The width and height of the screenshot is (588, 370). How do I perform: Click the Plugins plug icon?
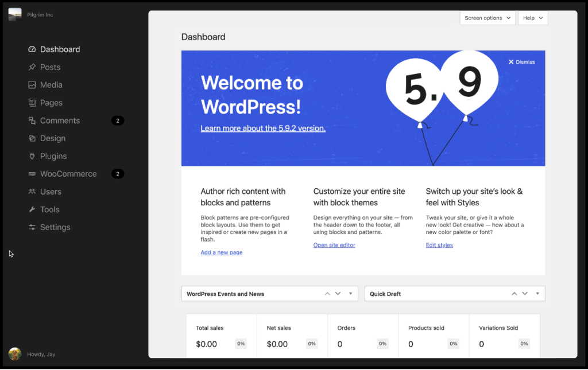[x=32, y=156]
